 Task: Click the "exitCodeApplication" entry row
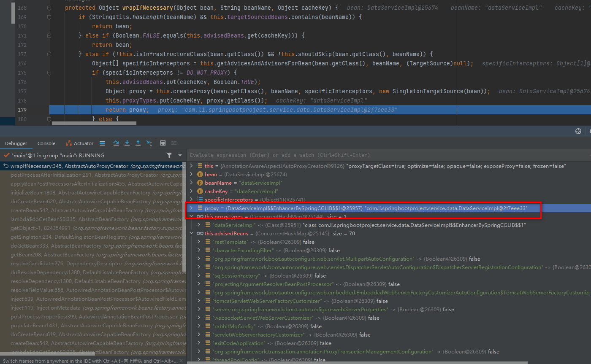tap(388, 343)
